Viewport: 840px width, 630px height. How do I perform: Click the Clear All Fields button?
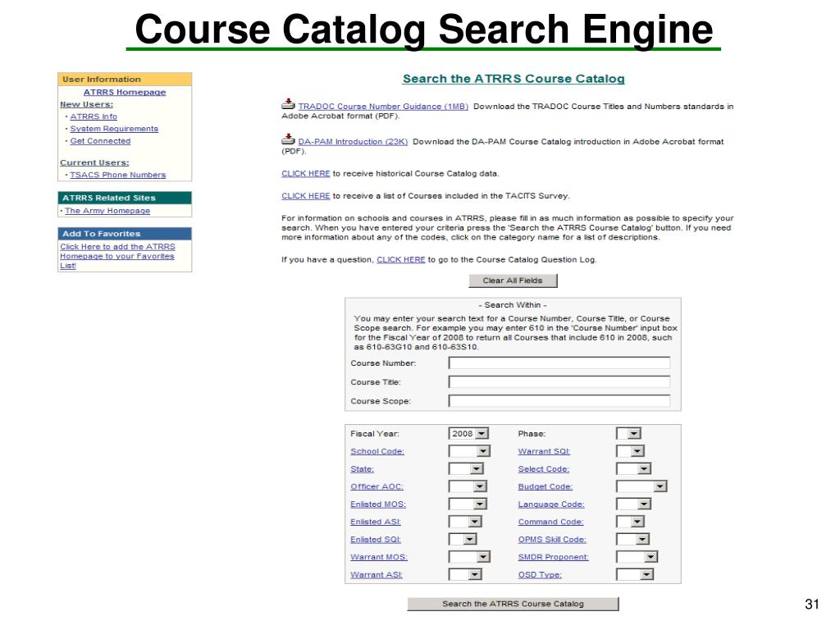513,281
